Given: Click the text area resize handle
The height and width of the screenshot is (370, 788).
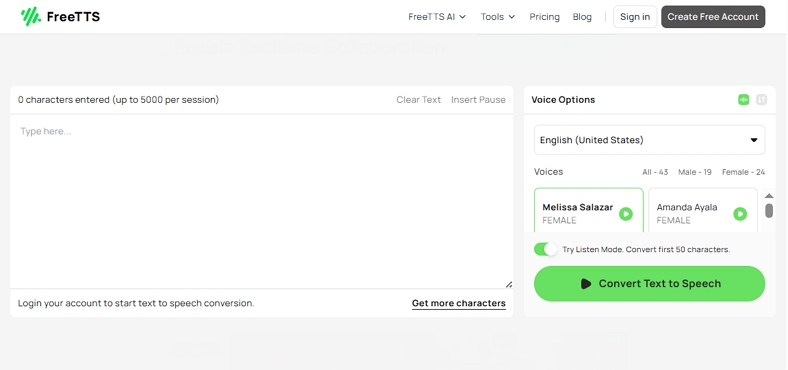Looking at the screenshot, I should click(x=509, y=284).
